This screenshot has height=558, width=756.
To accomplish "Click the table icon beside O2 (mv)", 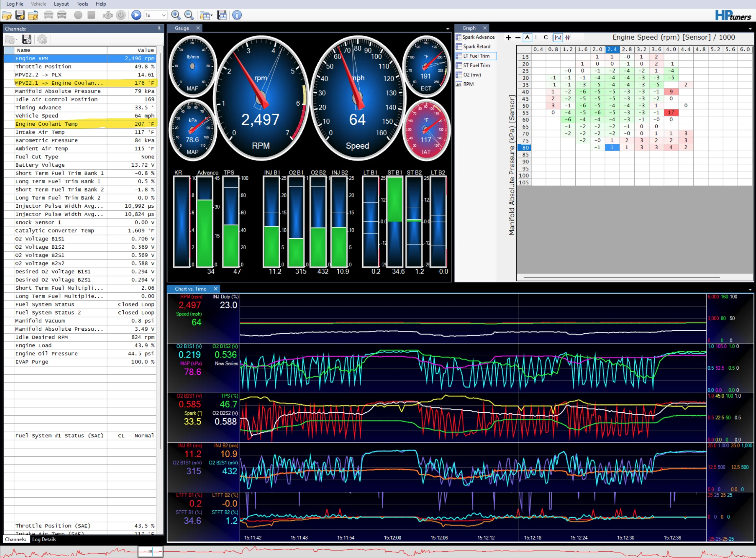I will 459,75.
